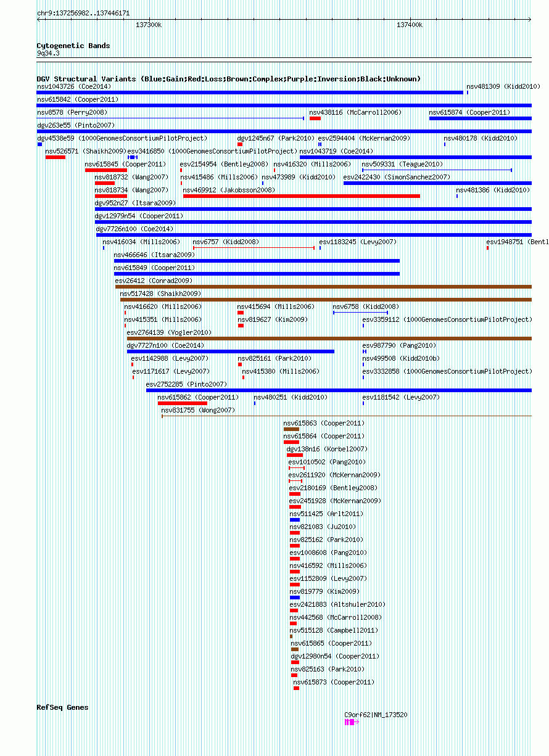Click the 9q34.3 band label
549x756 pixels.
(48, 54)
